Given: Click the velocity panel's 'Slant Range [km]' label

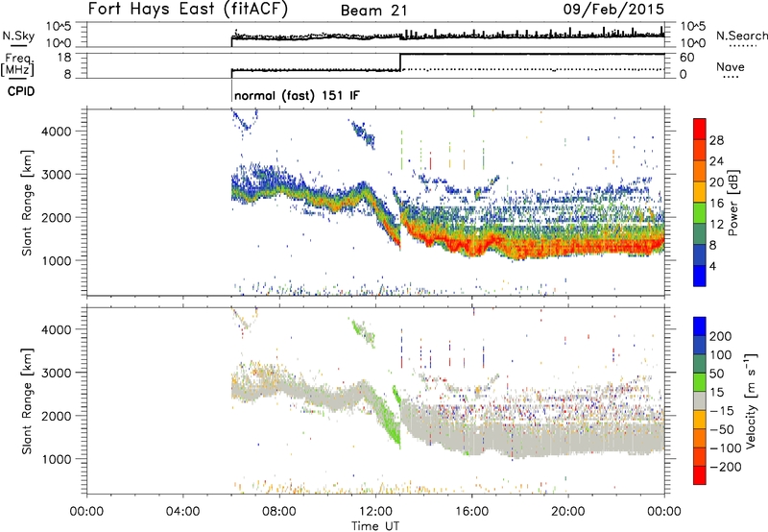Looking at the screenshot, I should click(x=28, y=401).
